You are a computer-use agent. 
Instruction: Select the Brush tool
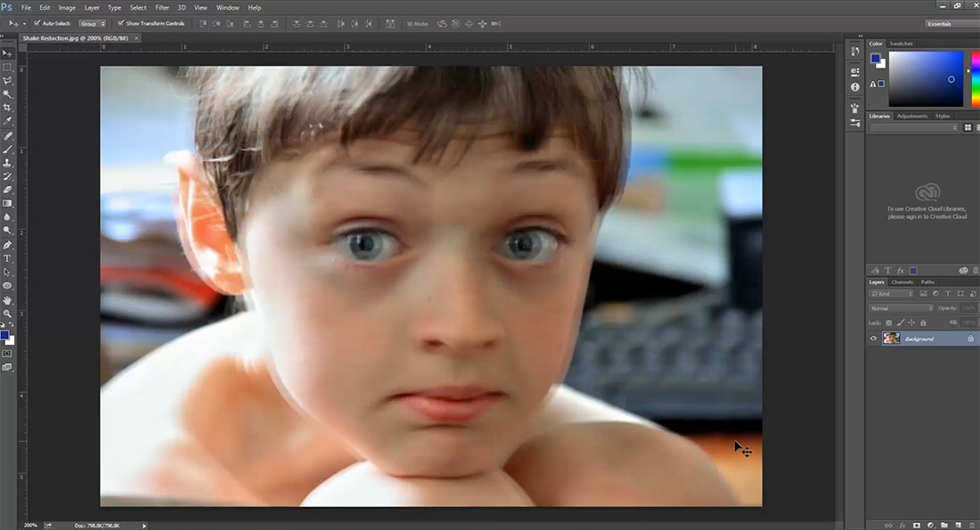7,150
